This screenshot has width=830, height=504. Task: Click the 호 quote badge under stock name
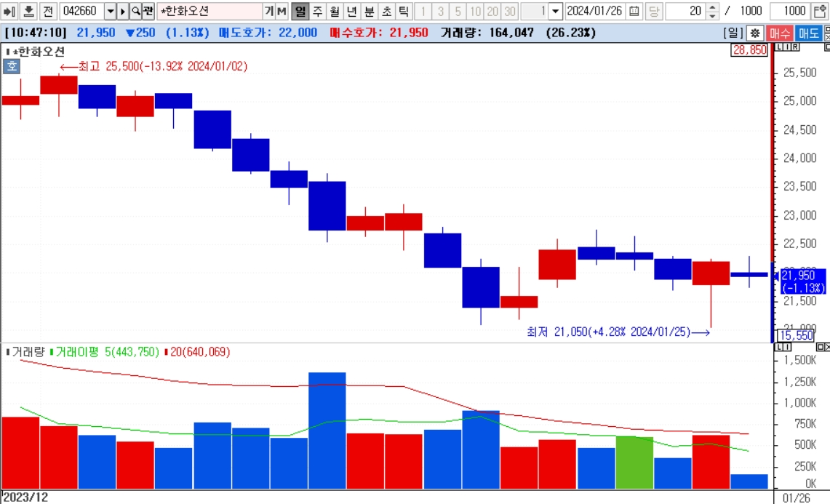coord(12,66)
